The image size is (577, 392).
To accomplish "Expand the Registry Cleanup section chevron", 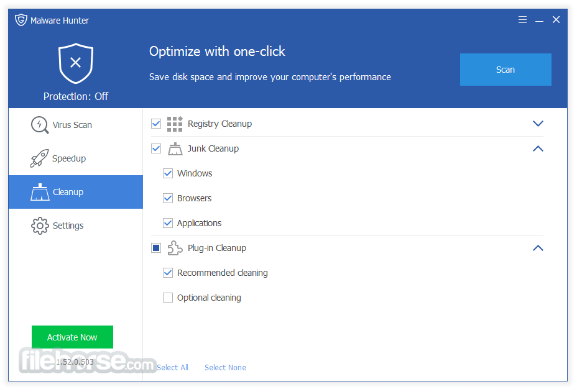I will click(x=538, y=124).
